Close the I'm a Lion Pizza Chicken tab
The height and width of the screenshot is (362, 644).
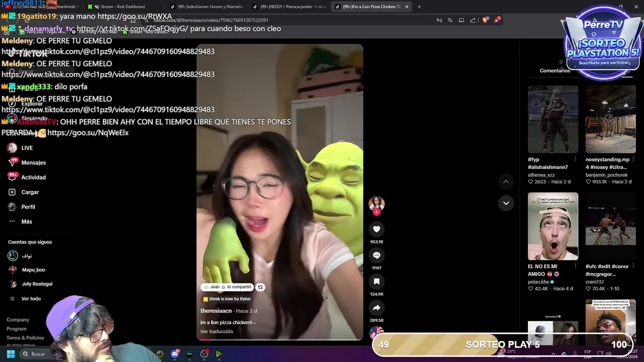coord(407,7)
